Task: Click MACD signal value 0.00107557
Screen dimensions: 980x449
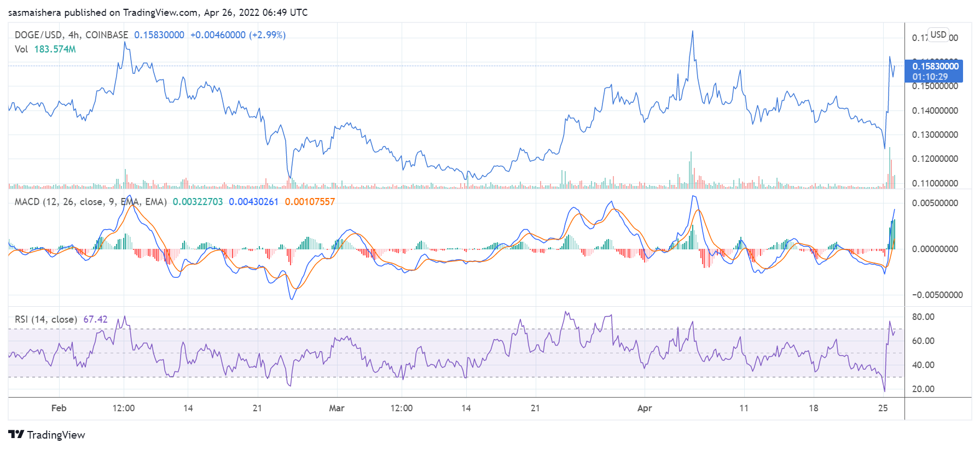Action: point(310,202)
